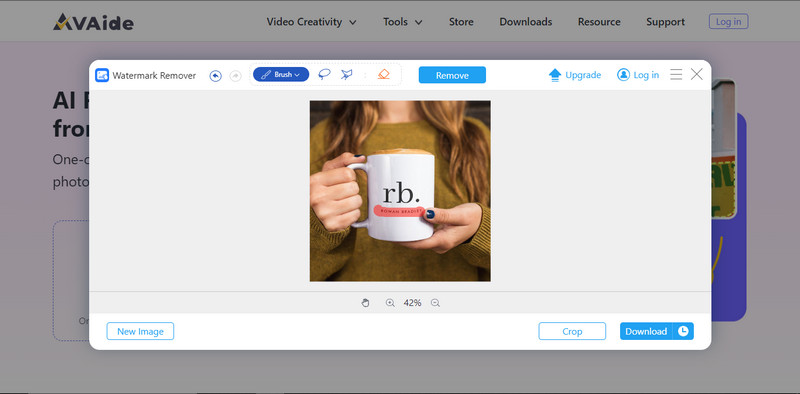Open the hamburger menu icon

tap(676, 75)
